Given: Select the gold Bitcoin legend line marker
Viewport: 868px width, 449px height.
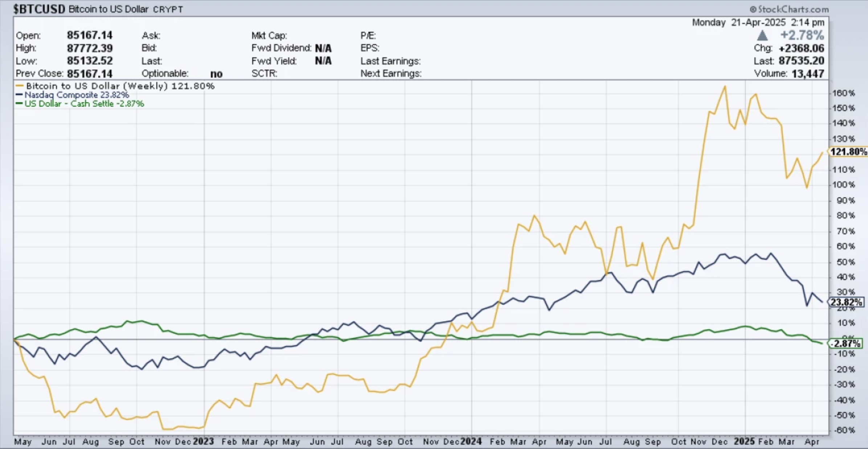Looking at the screenshot, I should click(19, 86).
